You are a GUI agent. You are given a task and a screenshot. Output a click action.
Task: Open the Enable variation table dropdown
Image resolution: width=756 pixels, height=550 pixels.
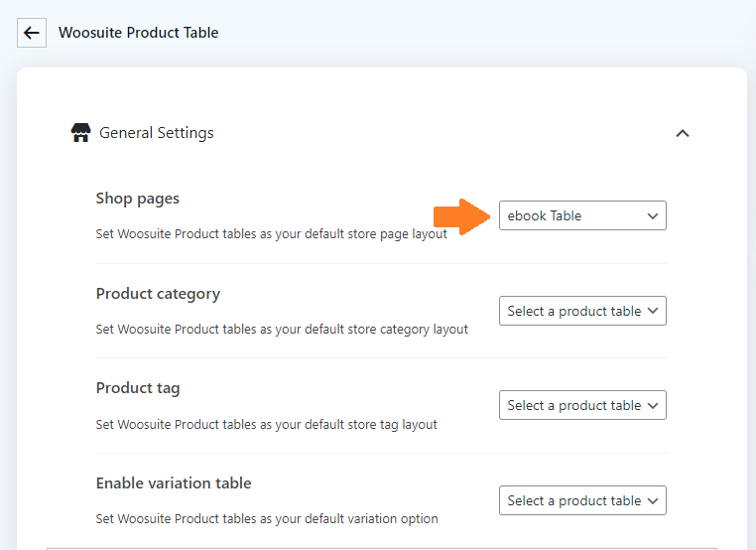pos(582,500)
